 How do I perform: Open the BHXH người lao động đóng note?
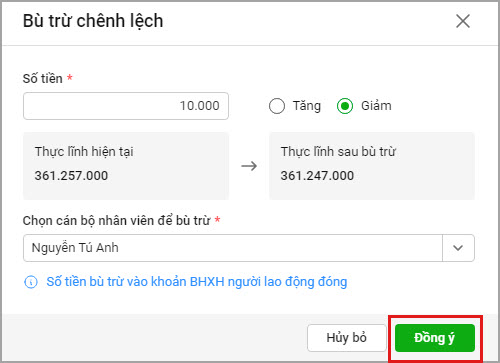[197, 282]
